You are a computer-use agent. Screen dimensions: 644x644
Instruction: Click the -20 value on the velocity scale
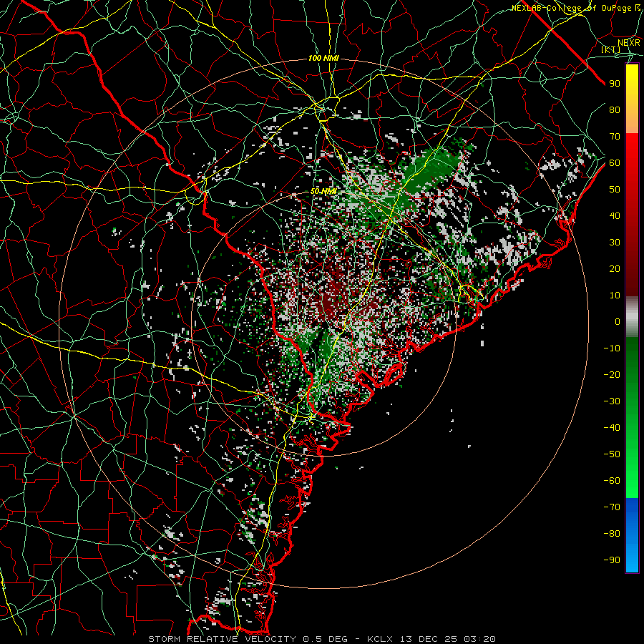click(612, 374)
